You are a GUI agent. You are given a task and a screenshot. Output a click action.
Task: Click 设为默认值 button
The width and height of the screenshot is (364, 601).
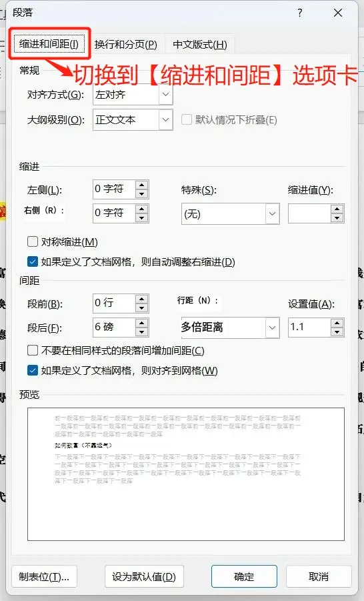click(144, 576)
